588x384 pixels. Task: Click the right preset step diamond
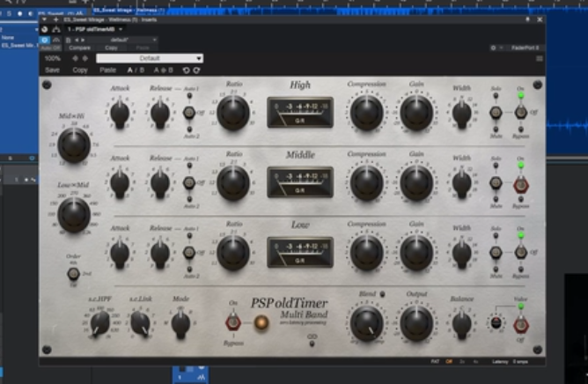click(85, 58)
